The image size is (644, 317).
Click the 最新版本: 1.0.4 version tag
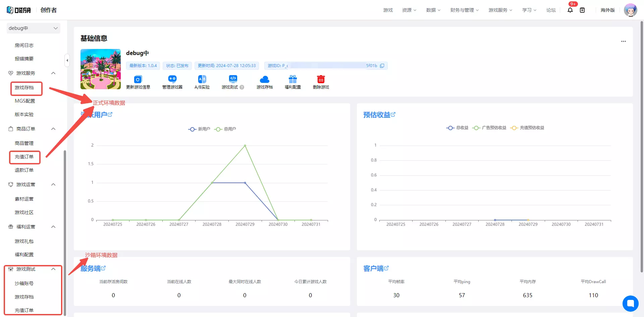tap(143, 66)
